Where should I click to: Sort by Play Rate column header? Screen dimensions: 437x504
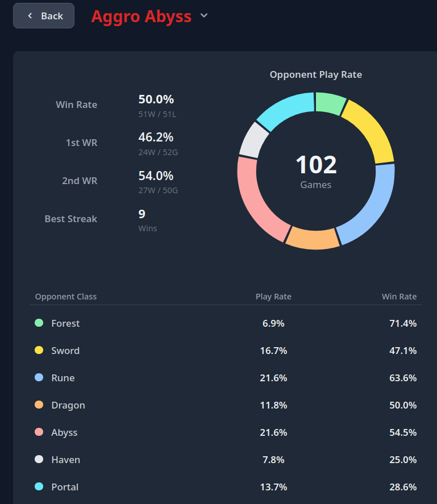tap(273, 297)
